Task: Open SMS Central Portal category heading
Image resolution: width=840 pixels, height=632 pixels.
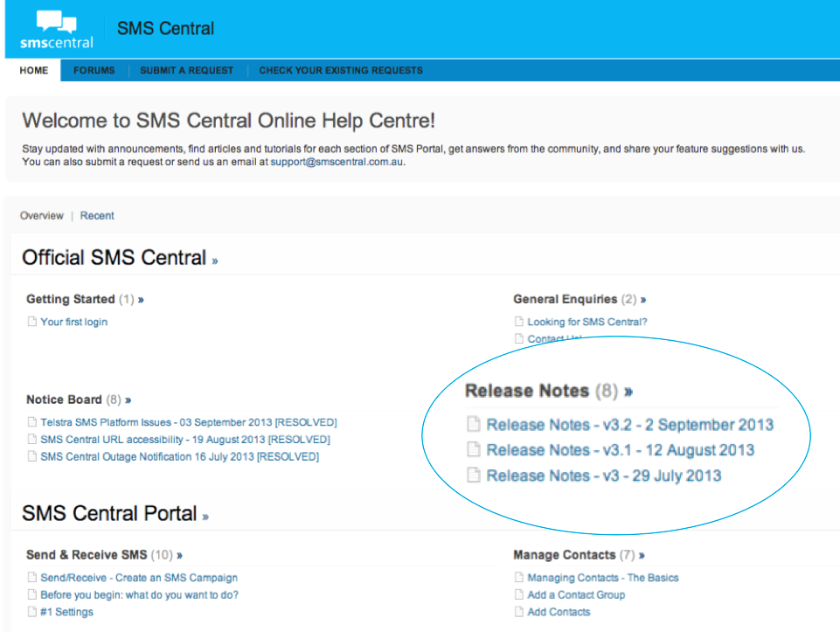Action: point(109,513)
